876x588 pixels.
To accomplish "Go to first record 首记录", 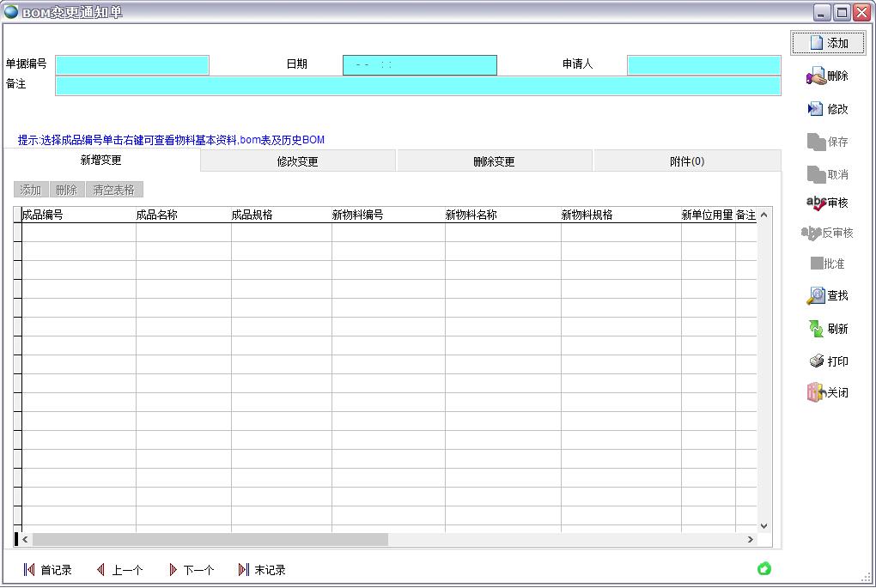I will [48, 570].
